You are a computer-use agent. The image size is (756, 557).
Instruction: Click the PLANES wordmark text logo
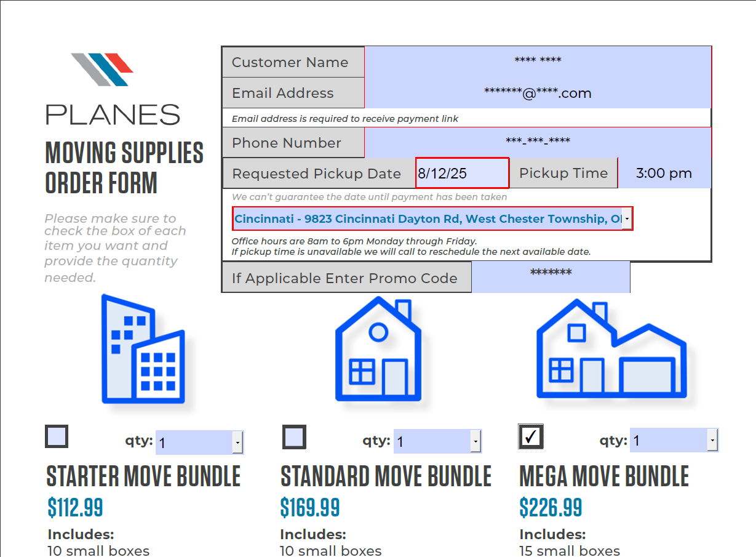point(113,114)
